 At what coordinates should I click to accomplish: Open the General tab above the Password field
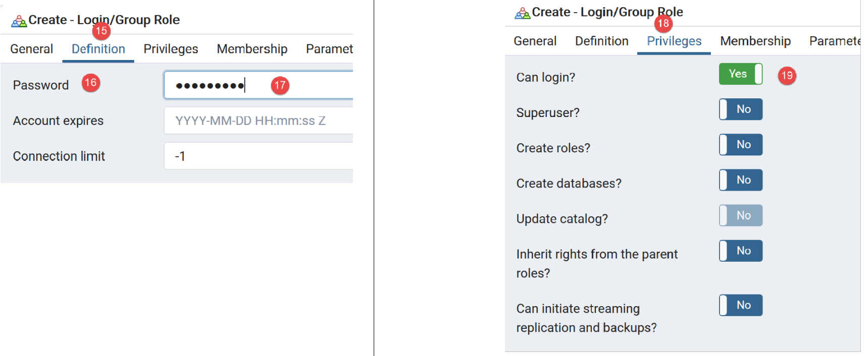(x=31, y=49)
